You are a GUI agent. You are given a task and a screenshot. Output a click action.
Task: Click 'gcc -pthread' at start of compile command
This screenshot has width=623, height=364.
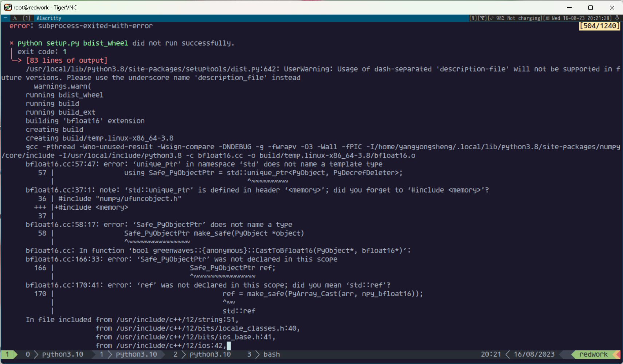point(50,147)
